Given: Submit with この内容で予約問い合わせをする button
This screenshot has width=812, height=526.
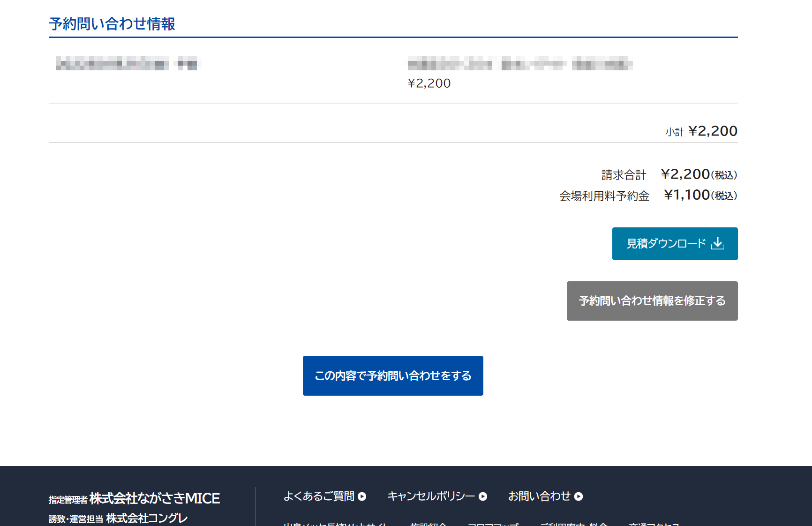Looking at the screenshot, I should [x=393, y=376].
